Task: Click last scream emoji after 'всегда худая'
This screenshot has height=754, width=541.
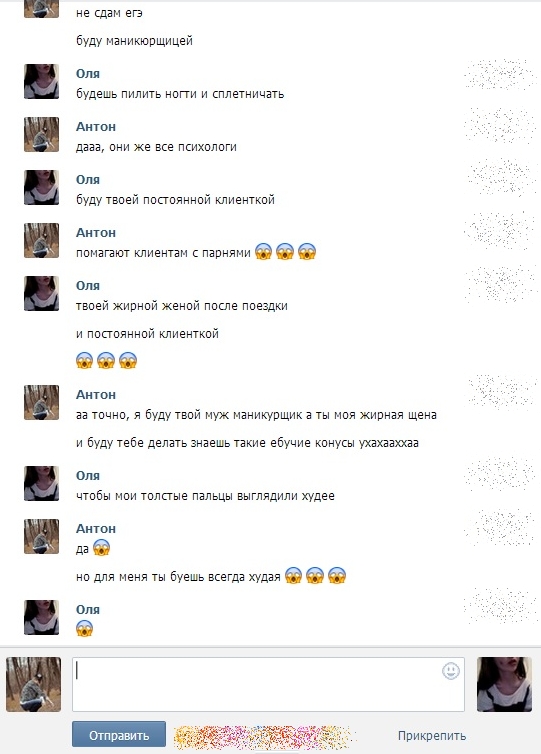Action: pos(337,576)
